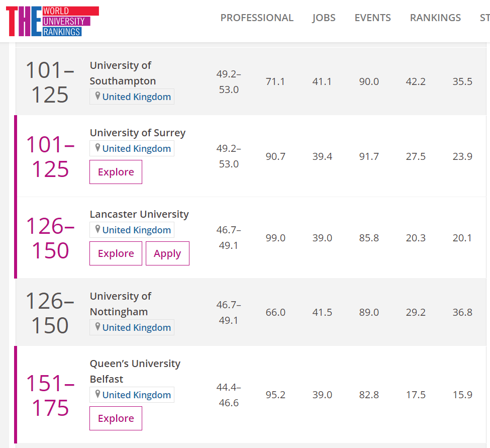Go to the Events menu
This screenshot has height=448, width=490.
(x=372, y=18)
